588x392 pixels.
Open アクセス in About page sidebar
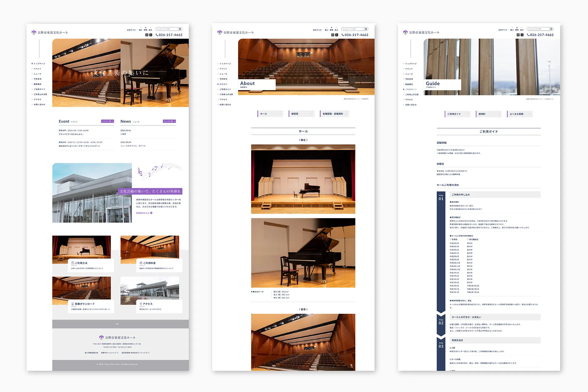click(x=223, y=99)
